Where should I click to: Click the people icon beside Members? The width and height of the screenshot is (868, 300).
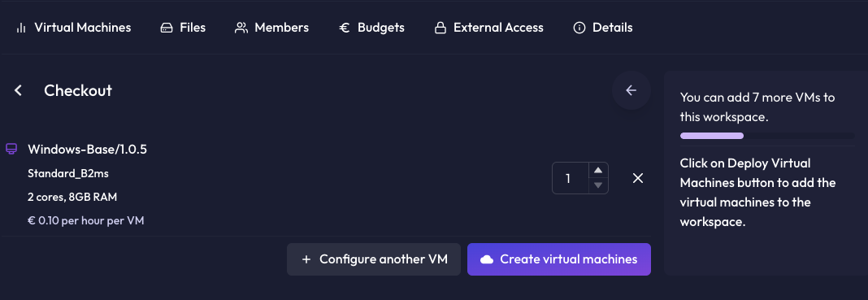click(x=241, y=28)
